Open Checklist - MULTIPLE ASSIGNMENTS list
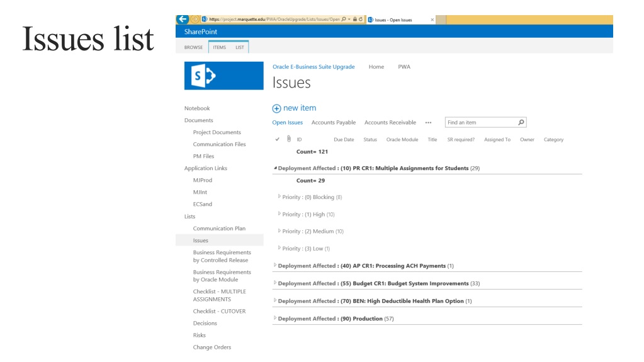644x362 pixels. click(219, 295)
